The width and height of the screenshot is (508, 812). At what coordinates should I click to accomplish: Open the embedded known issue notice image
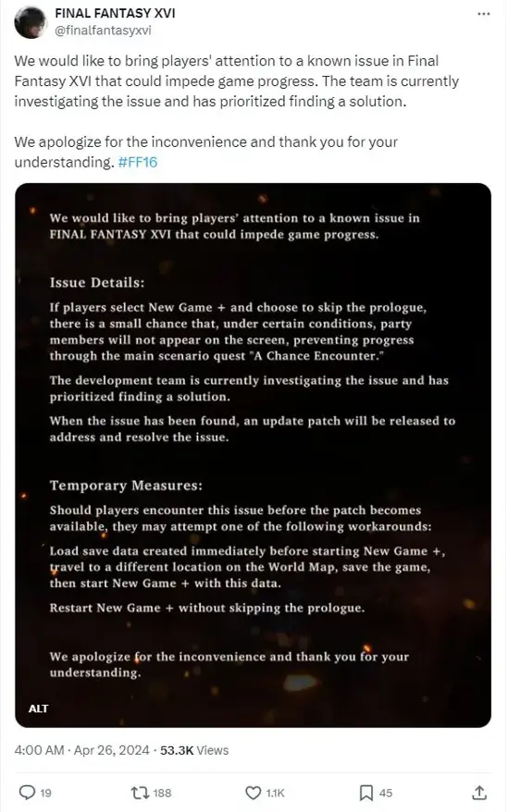tap(253, 455)
